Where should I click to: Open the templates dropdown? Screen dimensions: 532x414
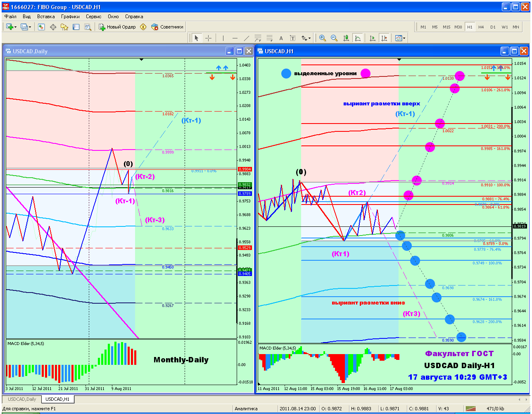(x=400, y=38)
